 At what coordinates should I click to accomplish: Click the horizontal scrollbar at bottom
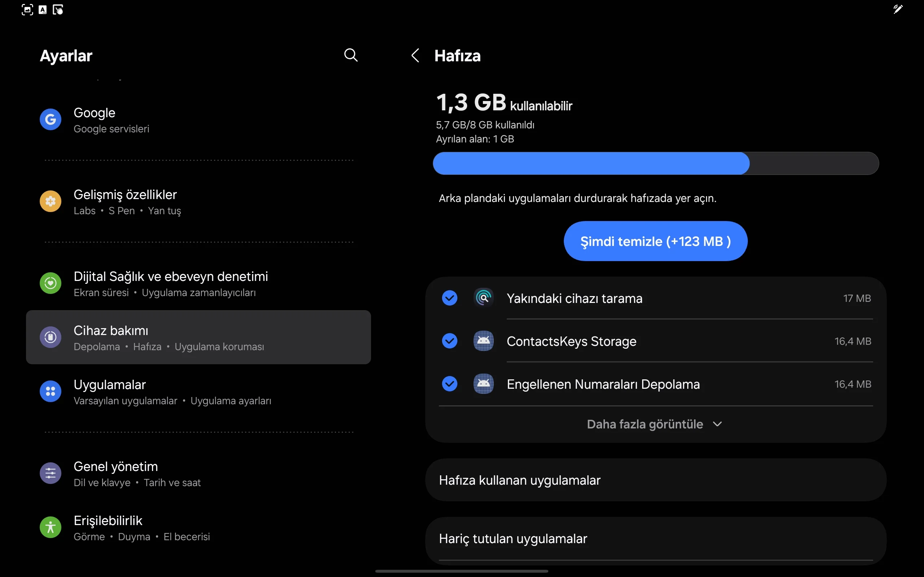(461, 571)
